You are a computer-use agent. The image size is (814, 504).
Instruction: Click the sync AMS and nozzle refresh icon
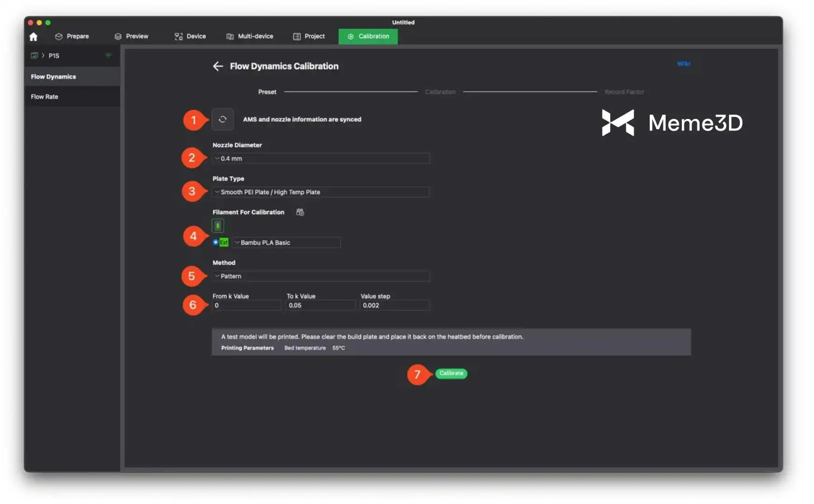(x=222, y=119)
